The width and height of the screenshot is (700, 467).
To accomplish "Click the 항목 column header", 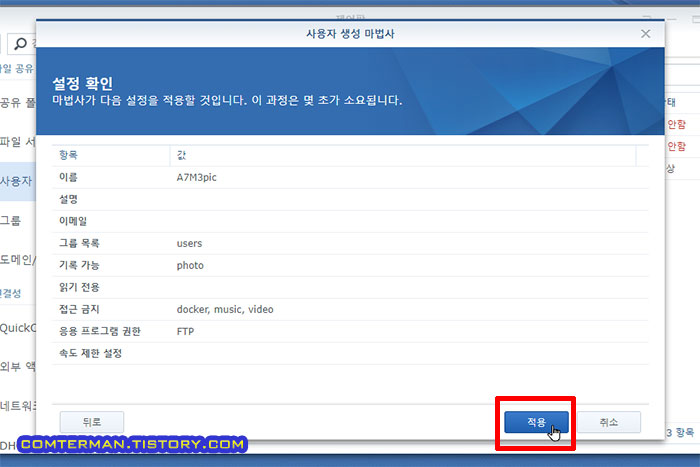I will pyautogui.click(x=111, y=155).
